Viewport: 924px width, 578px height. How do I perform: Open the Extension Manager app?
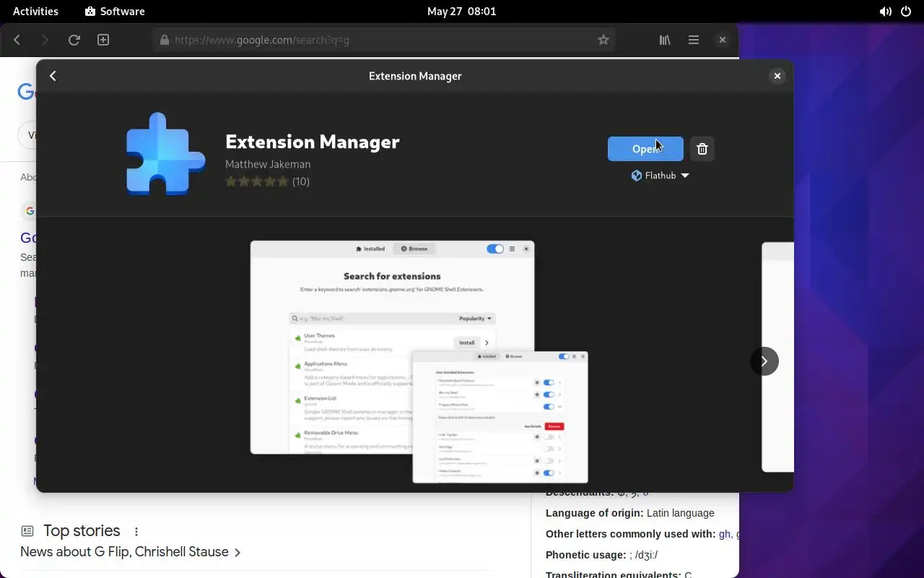[x=645, y=149]
